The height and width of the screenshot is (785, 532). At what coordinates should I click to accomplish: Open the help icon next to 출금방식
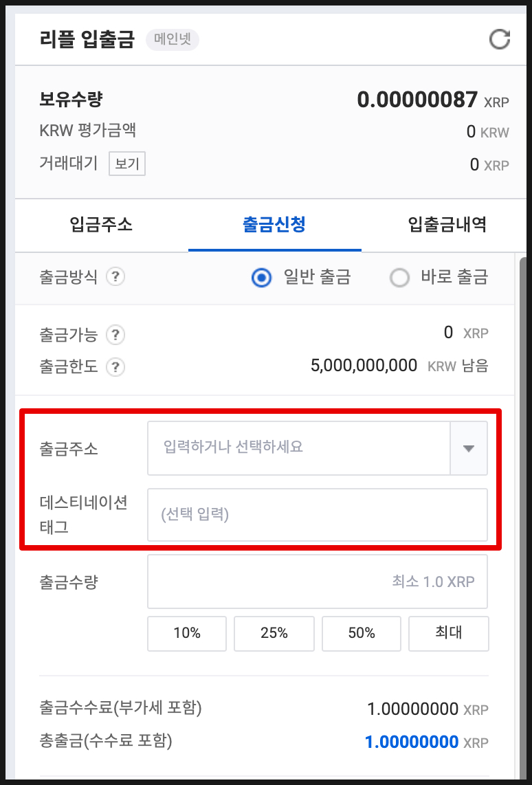click(115, 277)
